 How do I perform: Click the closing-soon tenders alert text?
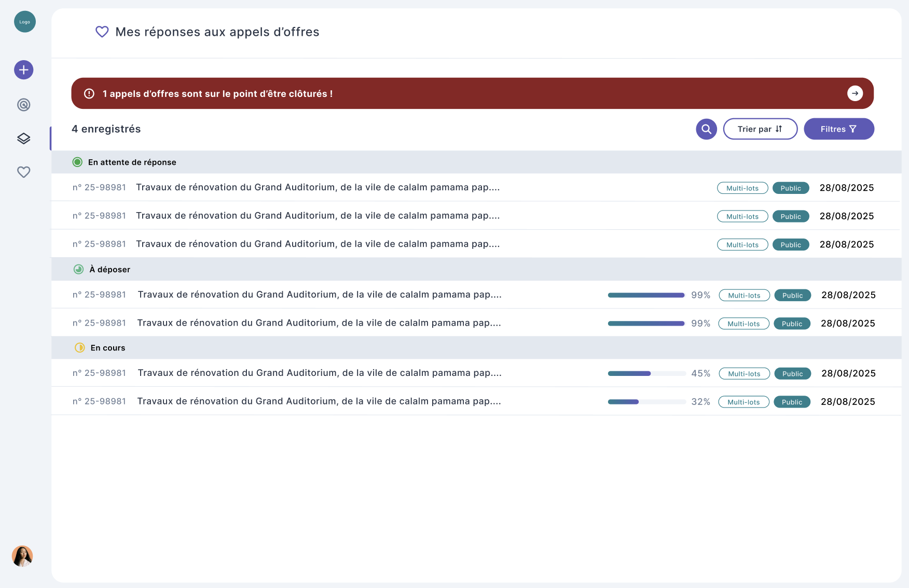click(217, 94)
